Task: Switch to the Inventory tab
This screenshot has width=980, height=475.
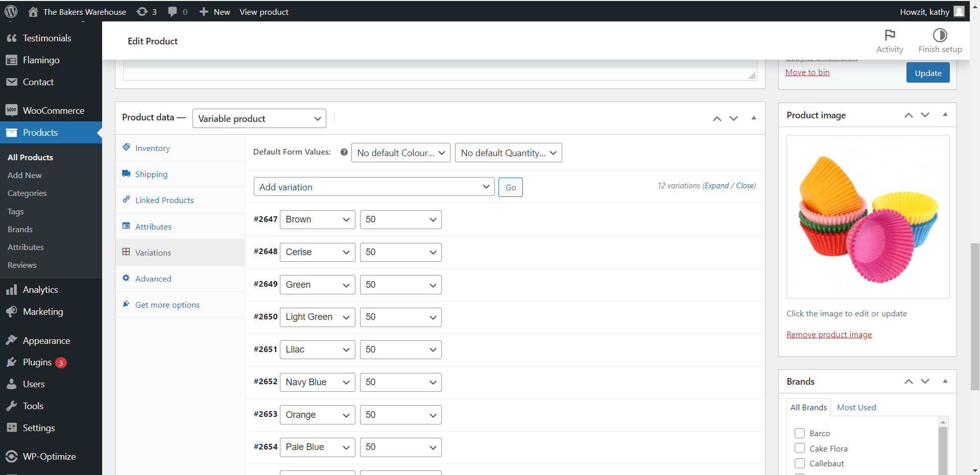Action: (x=152, y=148)
